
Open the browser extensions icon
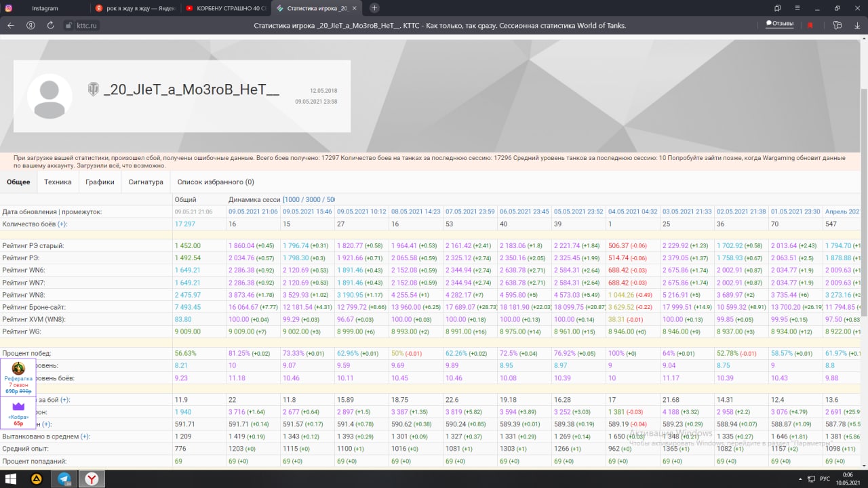click(837, 25)
